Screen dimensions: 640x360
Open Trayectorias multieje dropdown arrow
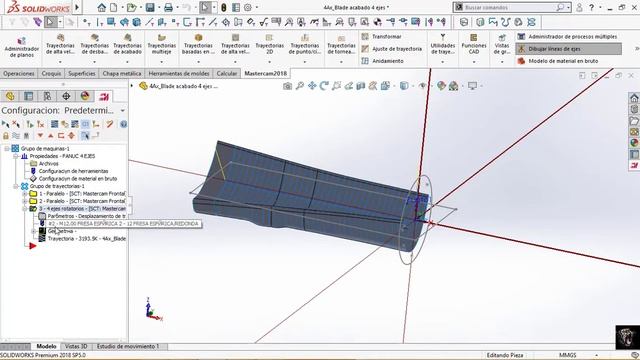(162, 62)
